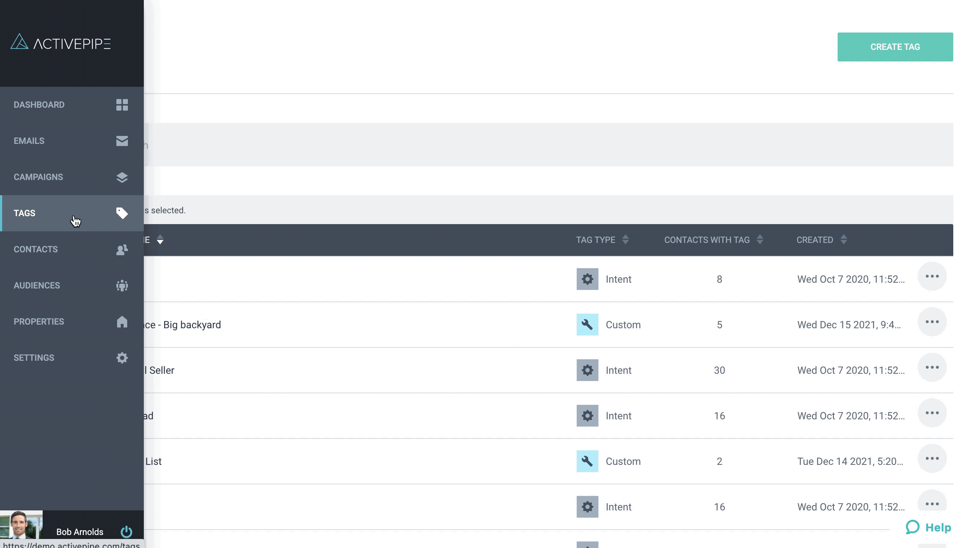Click contact count 5
The height and width of the screenshot is (548, 980).
719,325
